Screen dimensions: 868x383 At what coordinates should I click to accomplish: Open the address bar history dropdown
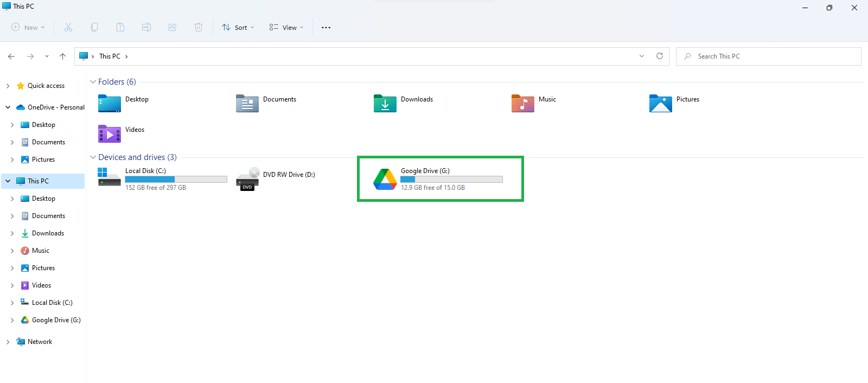tap(642, 56)
